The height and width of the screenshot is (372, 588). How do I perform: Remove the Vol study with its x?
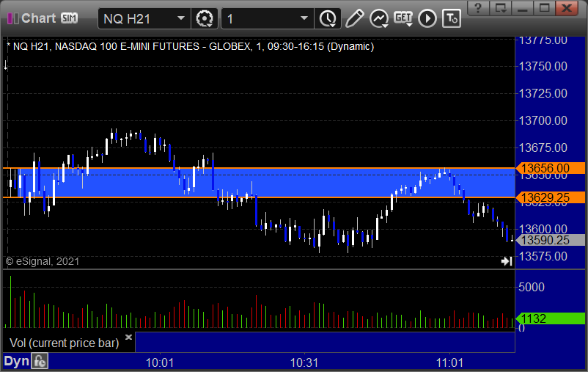click(128, 337)
